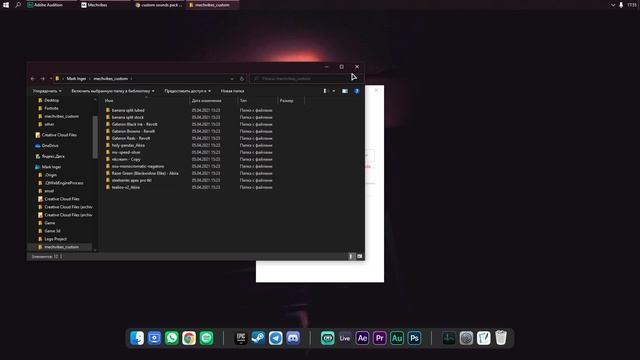Open the green robot-face app in the dock
Viewport: 640px width, 360px height.
coord(327,338)
